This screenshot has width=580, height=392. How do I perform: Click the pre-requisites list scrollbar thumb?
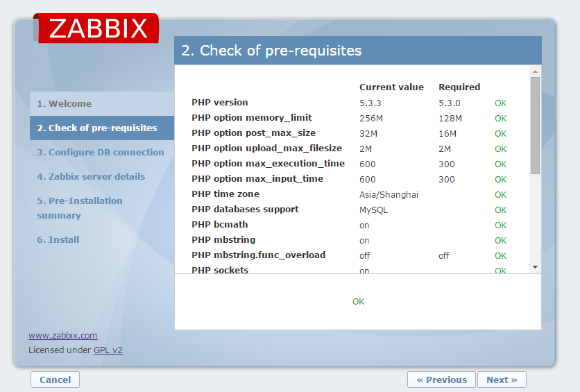click(x=535, y=126)
